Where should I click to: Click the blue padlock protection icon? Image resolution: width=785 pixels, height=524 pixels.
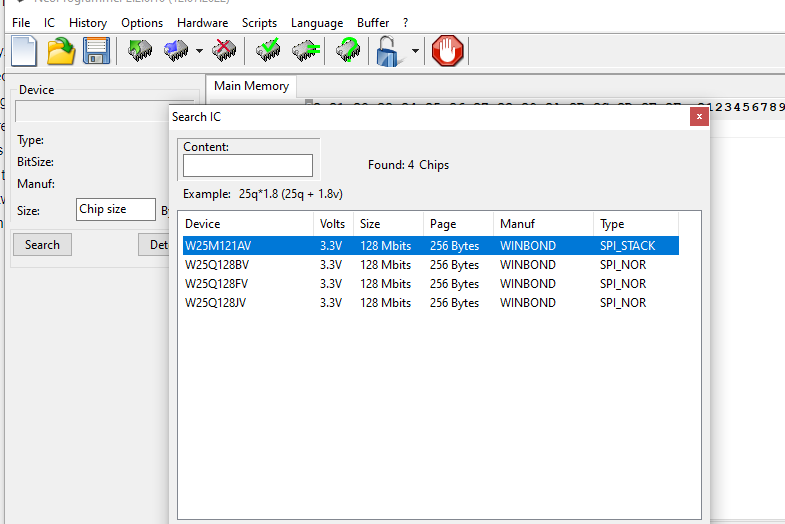point(388,50)
